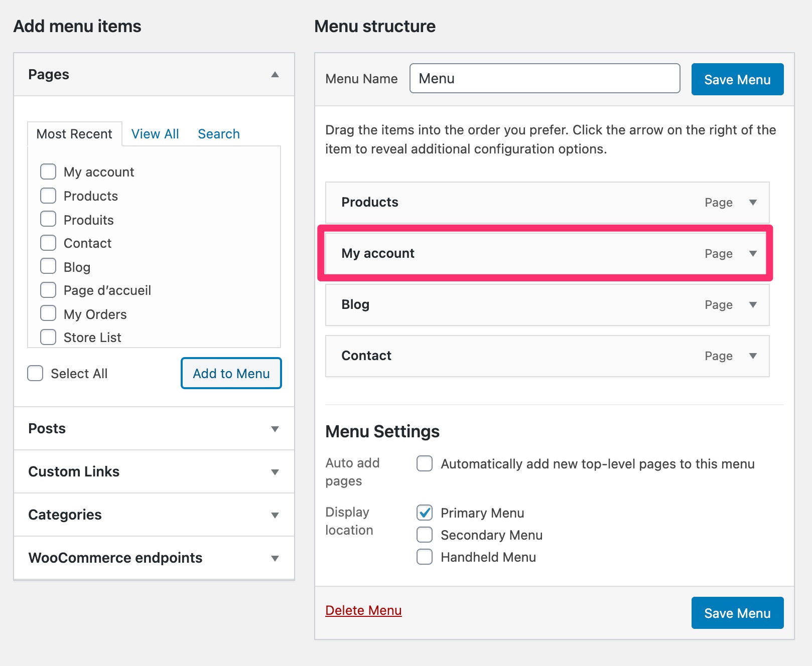Click the Page label on Products row
Screen dimensions: 812x666
(719, 203)
